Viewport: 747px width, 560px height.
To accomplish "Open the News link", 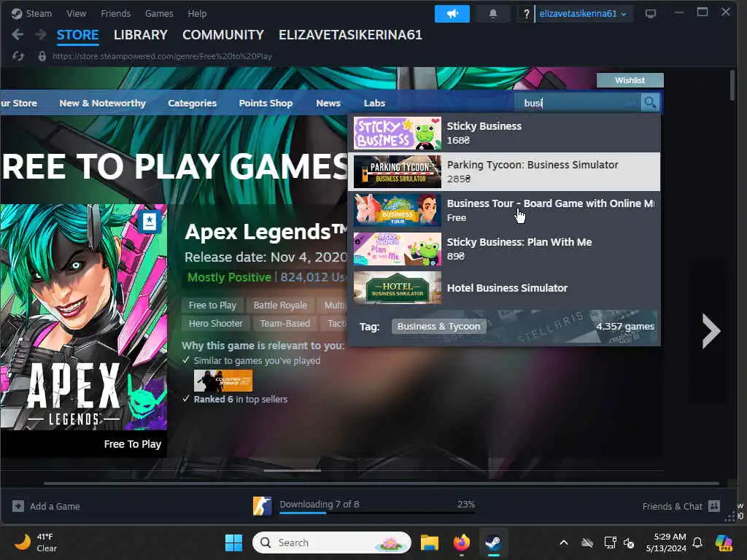I will (328, 103).
